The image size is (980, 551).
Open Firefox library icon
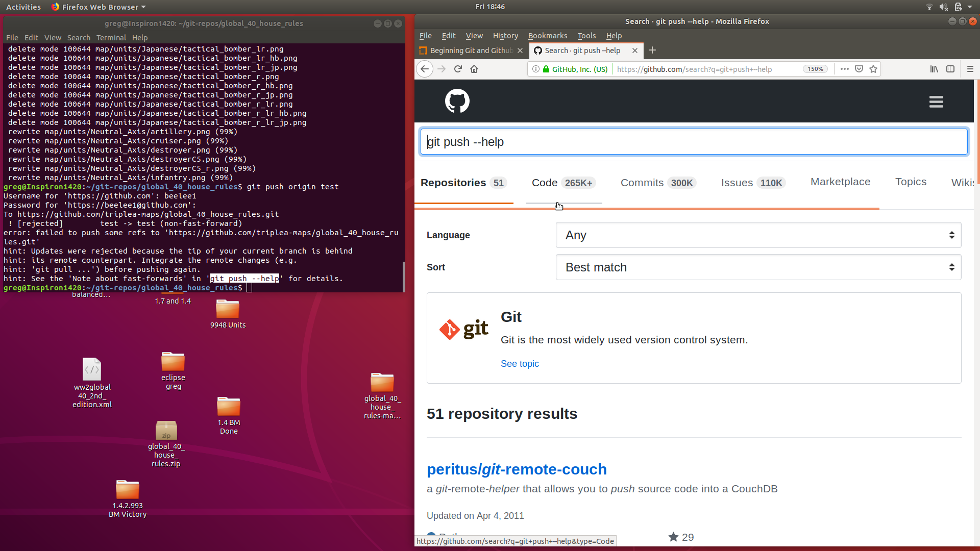click(x=934, y=69)
